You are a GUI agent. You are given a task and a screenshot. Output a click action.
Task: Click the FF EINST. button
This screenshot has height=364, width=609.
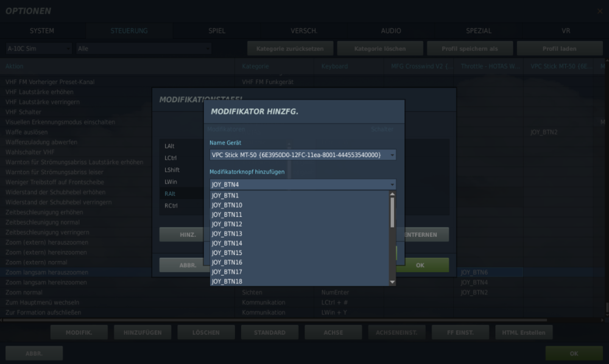pyautogui.click(x=460, y=332)
